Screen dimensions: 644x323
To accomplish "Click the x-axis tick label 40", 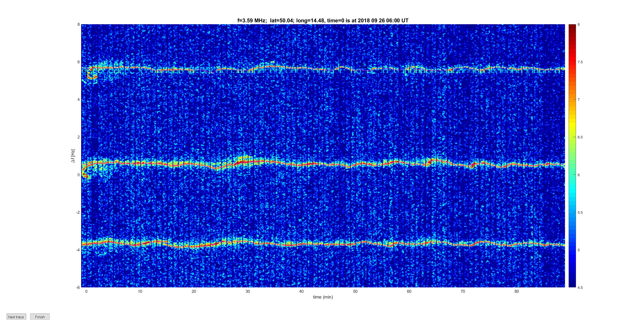I will pyautogui.click(x=301, y=291).
